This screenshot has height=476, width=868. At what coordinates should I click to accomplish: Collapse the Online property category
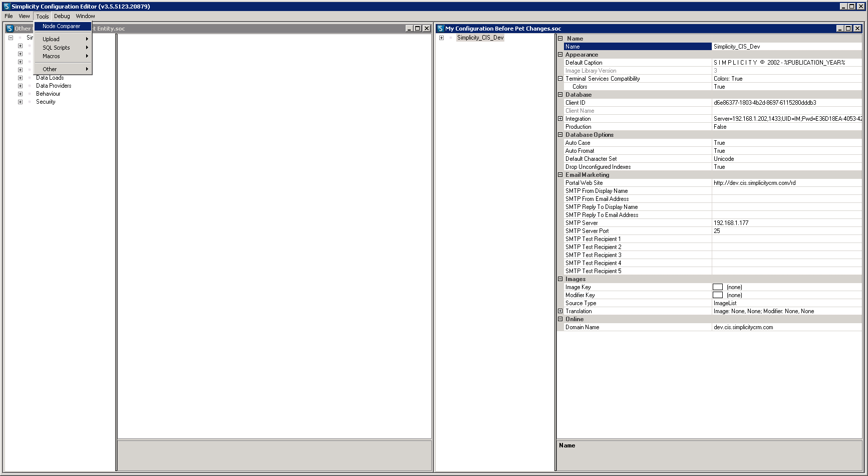pyautogui.click(x=560, y=319)
